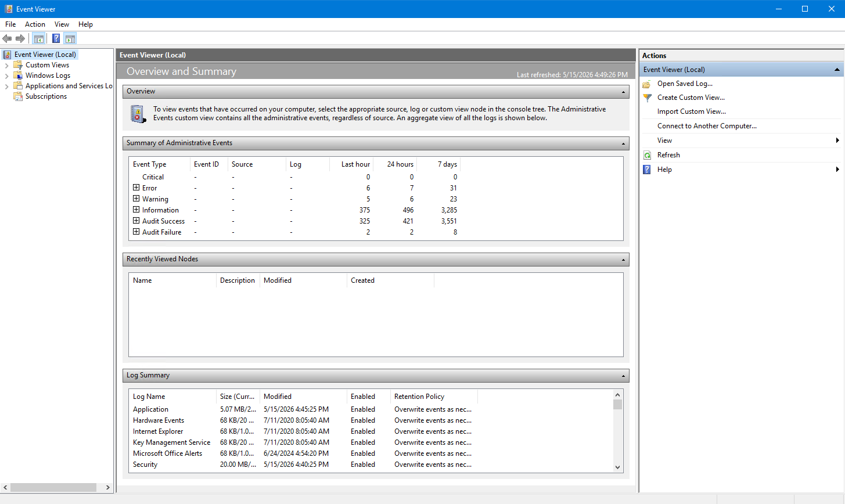Click Connect to Another Computer...
845x504 pixels.
[707, 126]
